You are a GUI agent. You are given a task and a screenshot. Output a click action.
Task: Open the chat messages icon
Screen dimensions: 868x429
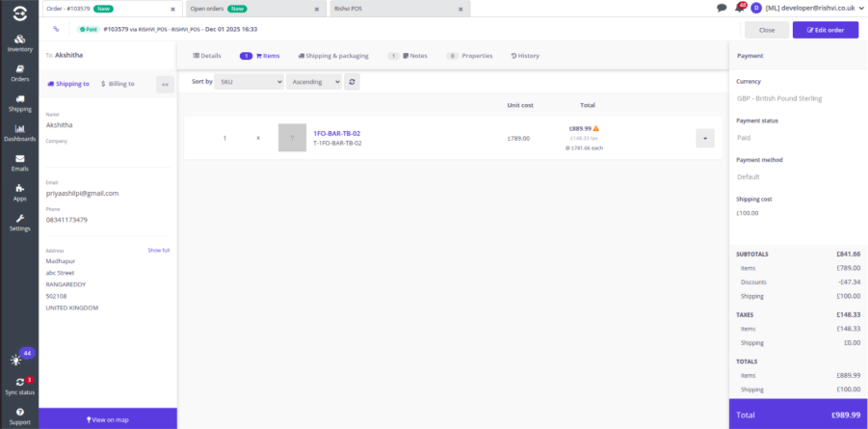(722, 8)
